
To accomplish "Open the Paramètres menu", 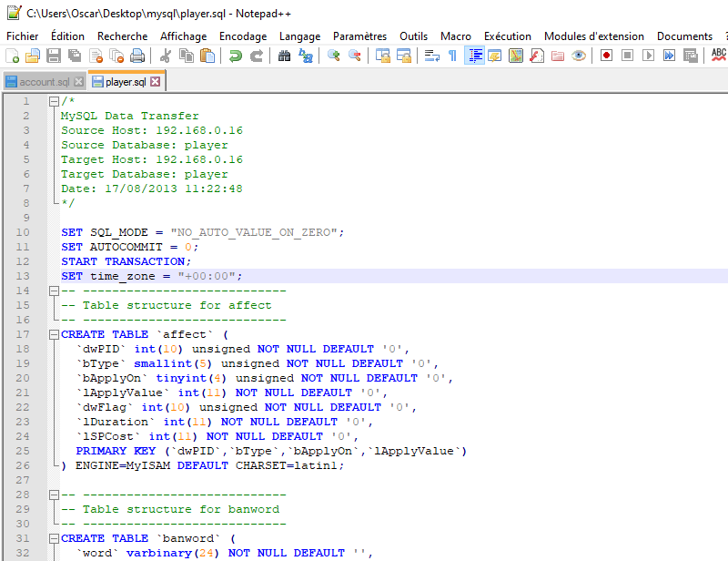I will pos(359,36).
